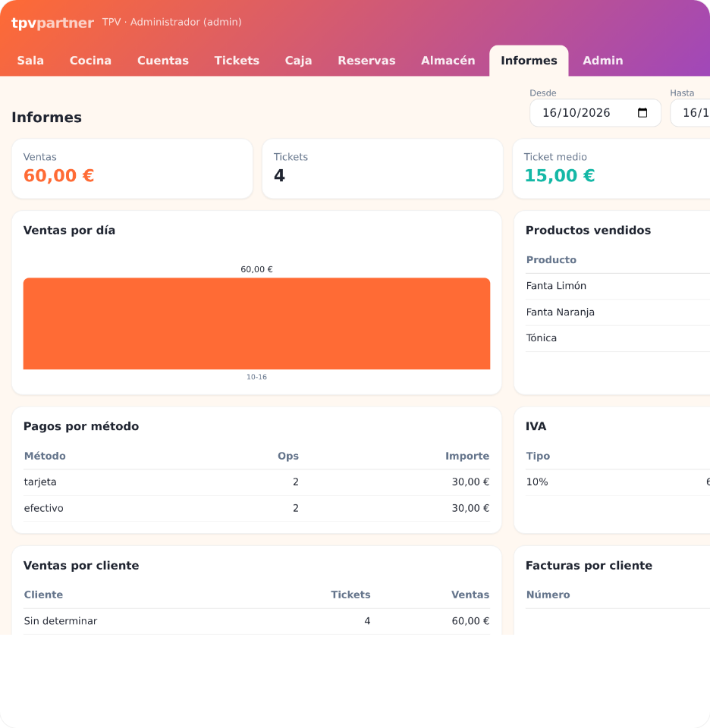710x728 pixels.
Task: Click the Método column header
Action: coord(45,456)
